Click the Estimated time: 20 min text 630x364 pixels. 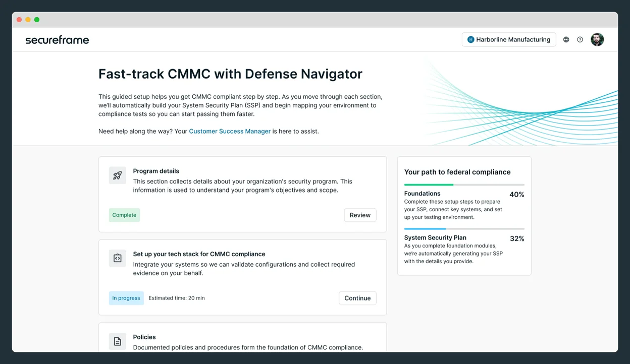point(177,298)
